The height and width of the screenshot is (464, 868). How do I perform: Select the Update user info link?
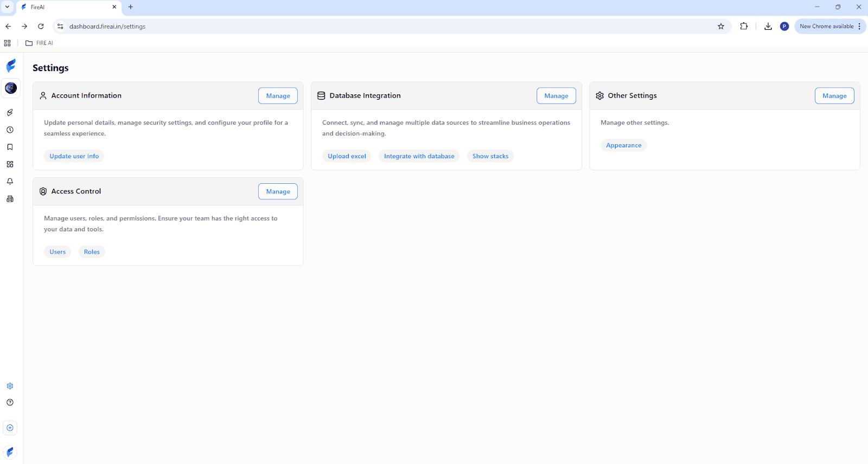tap(74, 156)
